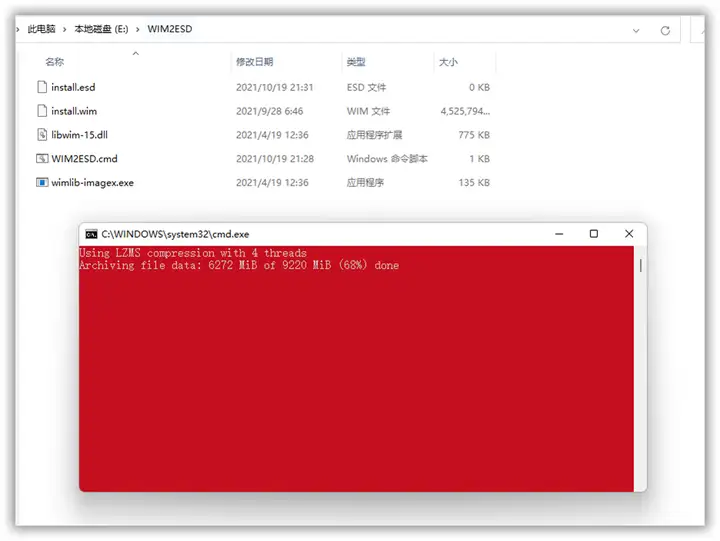Select the libwim-15.dll file name
The height and width of the screenshot is (541, 720).
(x=79, y=135)
